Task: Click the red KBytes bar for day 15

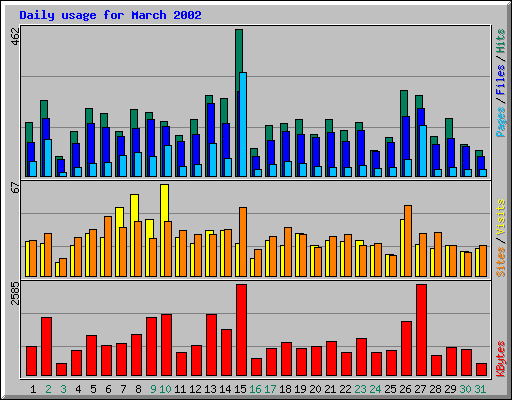Action: pyautogui.click(x=242, y=330)
